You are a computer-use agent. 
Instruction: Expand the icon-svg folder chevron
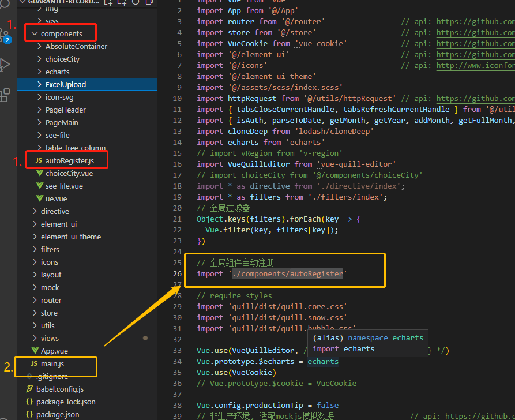39,97
